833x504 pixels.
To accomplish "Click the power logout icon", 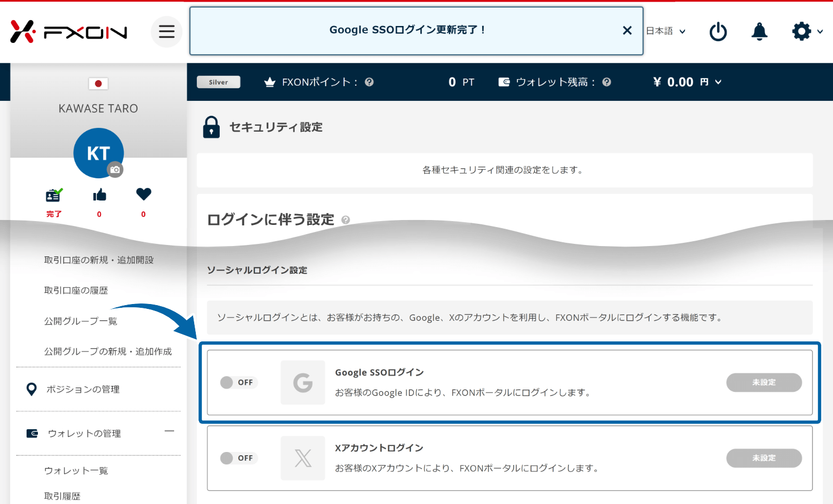I will click(718, 31).
